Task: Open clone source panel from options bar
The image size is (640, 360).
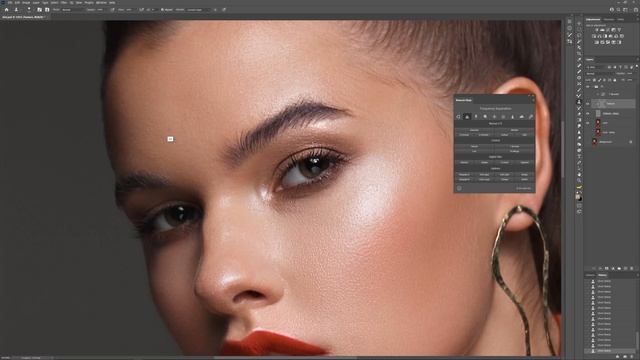Action: click(x=47, y=9)
